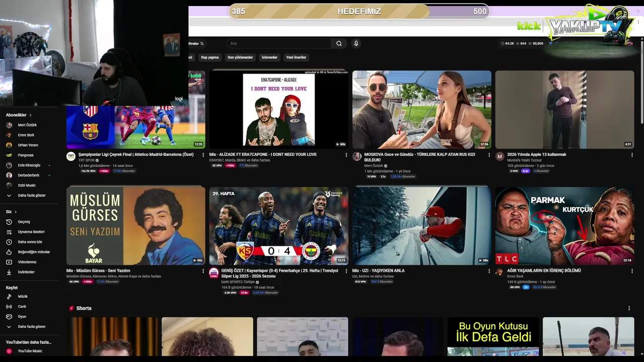
Task: Open Oynatma listeleri playlists
Action: pyautogui.click(x=31, y=232)
